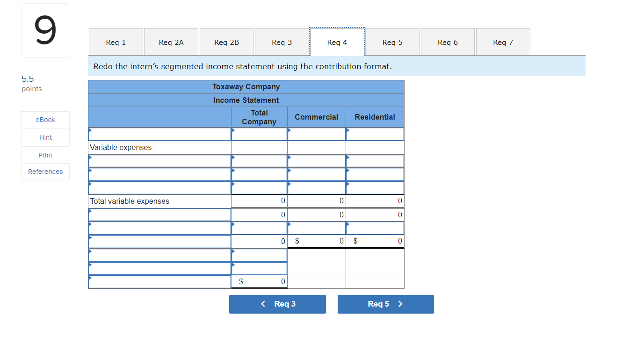
Task: Click the left chevron on Req 3 button
Action: (263, 304)
